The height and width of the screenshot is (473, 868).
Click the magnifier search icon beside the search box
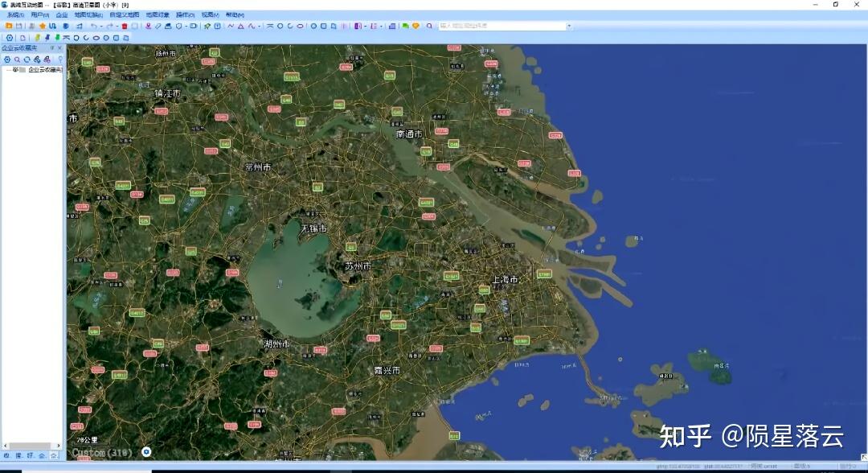pos(429,26)
